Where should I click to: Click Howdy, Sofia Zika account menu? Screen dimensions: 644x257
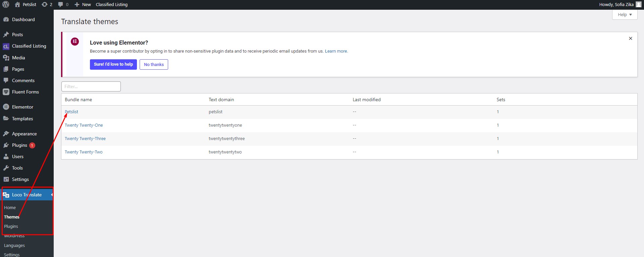(620, 5)
